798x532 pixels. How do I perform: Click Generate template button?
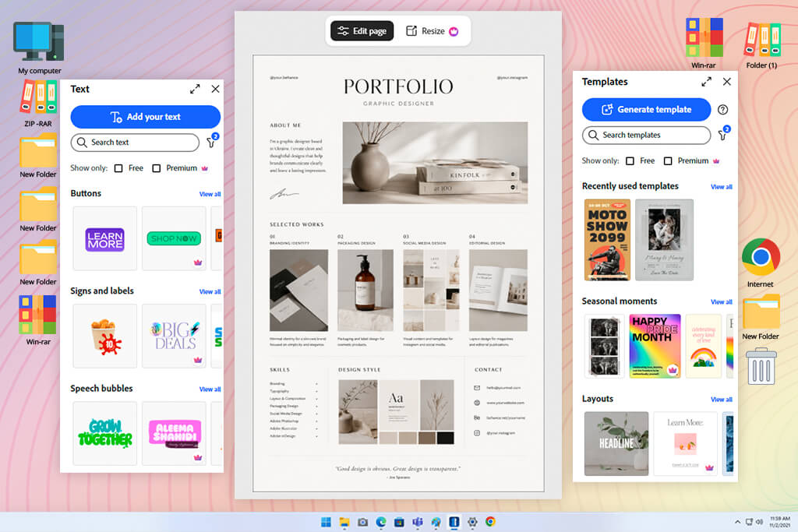(646, 109)
